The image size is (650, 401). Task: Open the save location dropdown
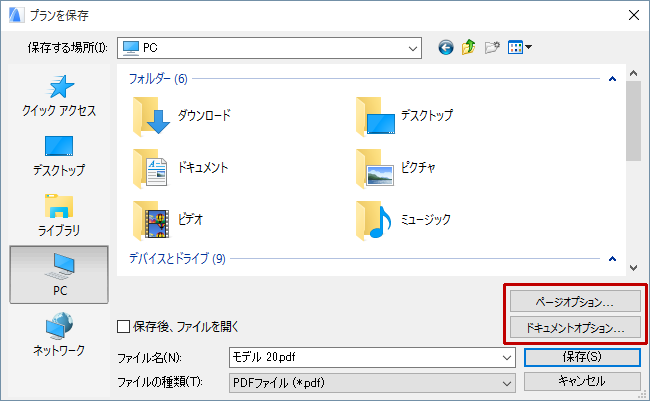[x=269, y=48]
